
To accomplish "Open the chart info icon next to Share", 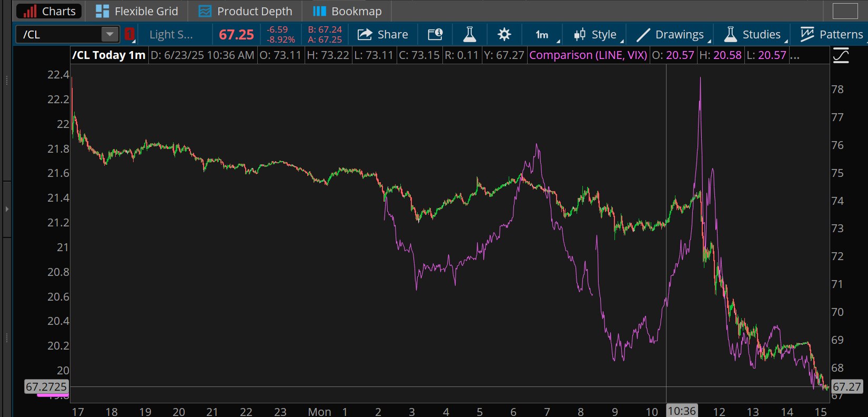I will (435, 35).
